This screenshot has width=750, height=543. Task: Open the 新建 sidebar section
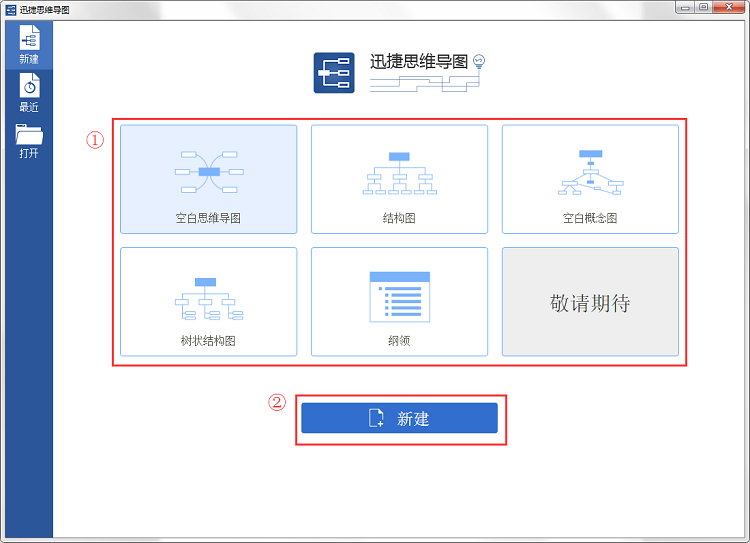(29, 44)
